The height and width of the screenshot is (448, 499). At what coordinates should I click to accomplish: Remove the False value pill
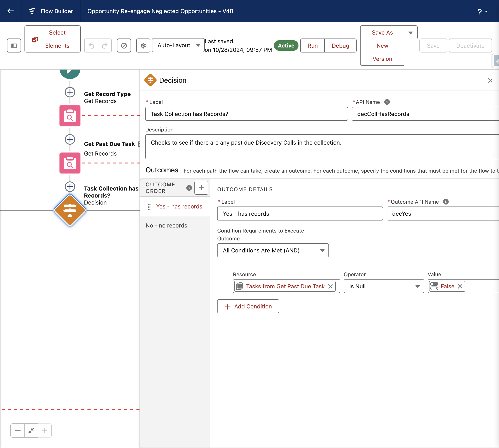coord(460,286)
